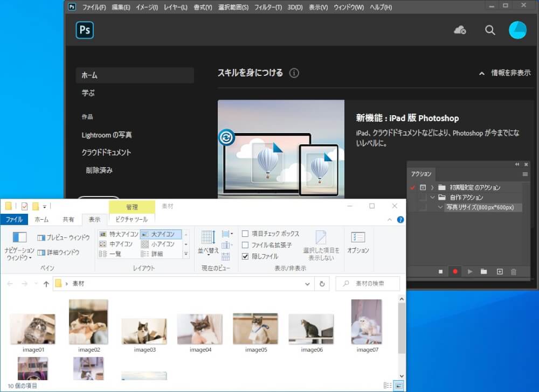Open Lightroom の写真
This screenshot has width=539, height=392.
[x=107, y=135]
